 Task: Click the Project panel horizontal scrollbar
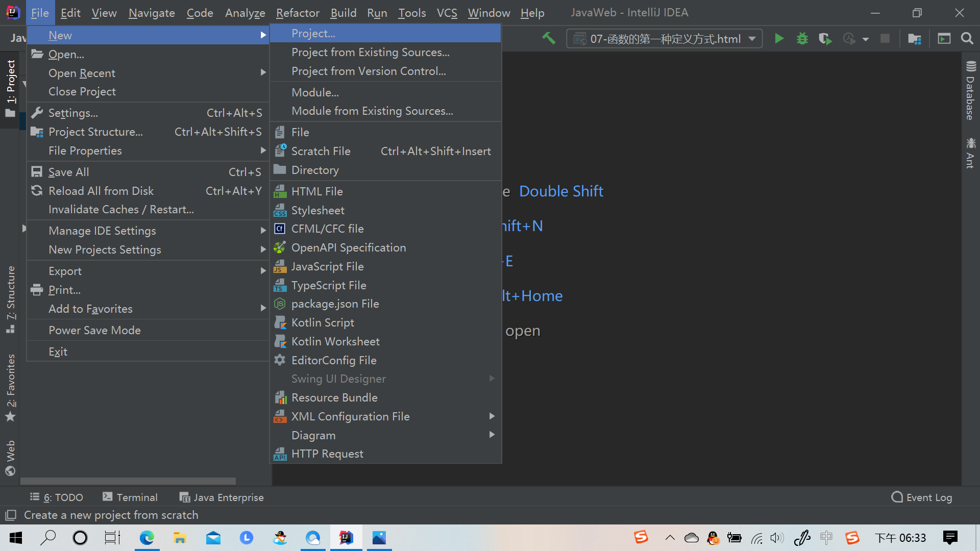(128, 481)
